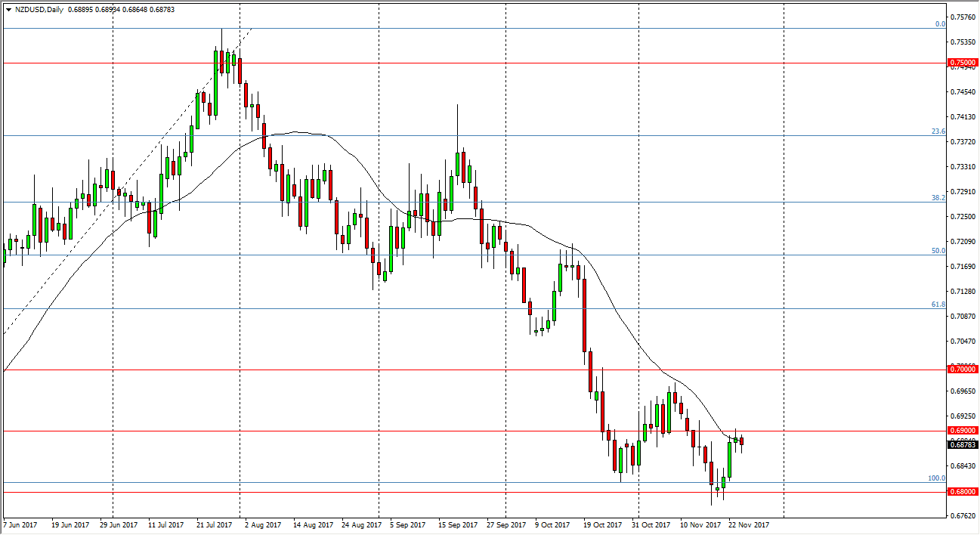Viewport: 980px width, 535px height.
Task: Click the 22 Nov 2017 date label
Action: [748, 524]
